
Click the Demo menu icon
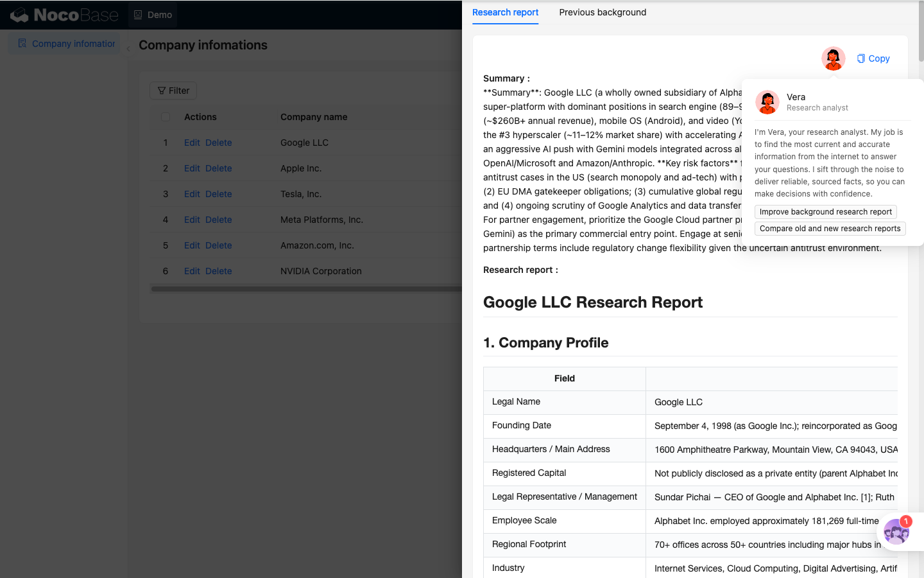point(138,15)
